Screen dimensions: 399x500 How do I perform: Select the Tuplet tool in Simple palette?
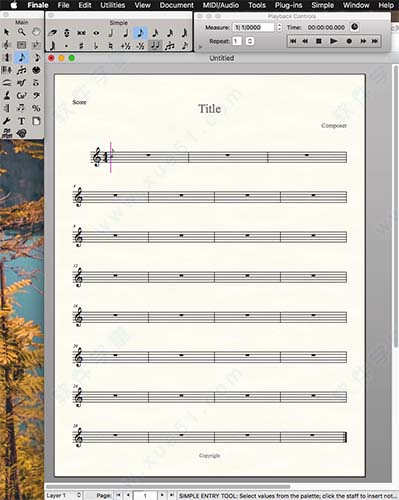click(170, 45)
